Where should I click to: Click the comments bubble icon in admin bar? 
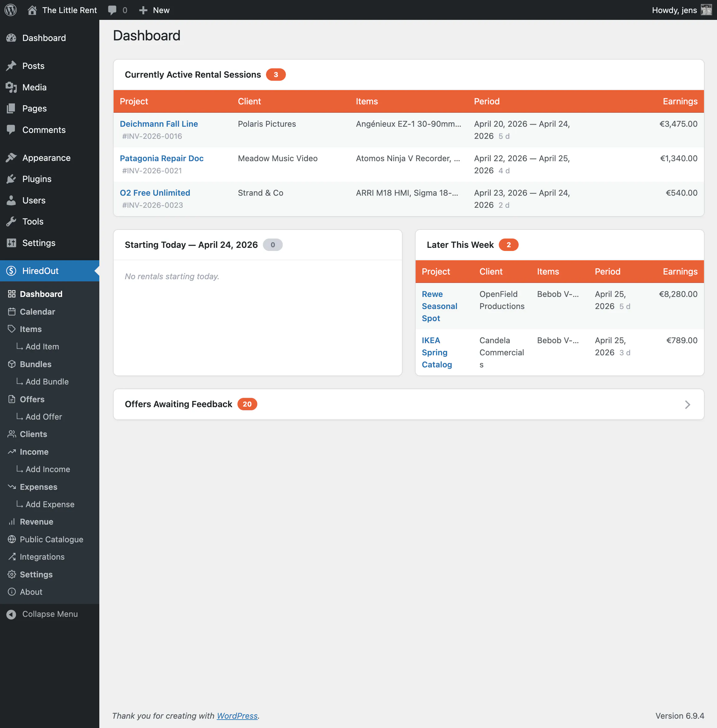tap(112, 10)
